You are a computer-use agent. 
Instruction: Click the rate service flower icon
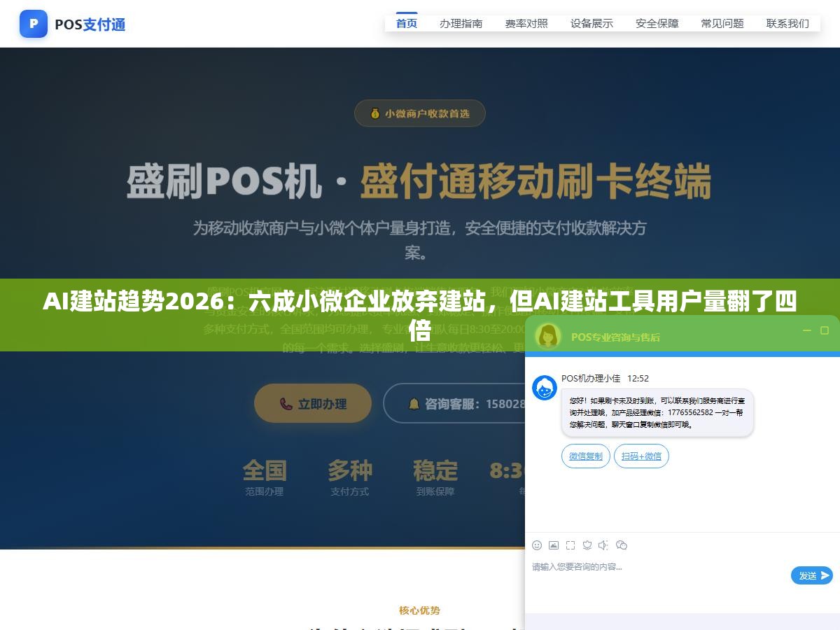point(587,545)
